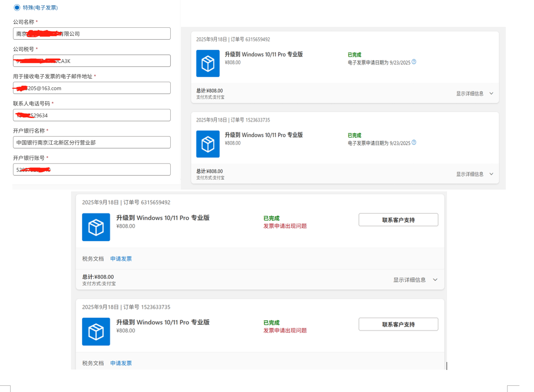Click product box icon of order 6315659492 showing 发票申请出现问题

coord(96,227)
